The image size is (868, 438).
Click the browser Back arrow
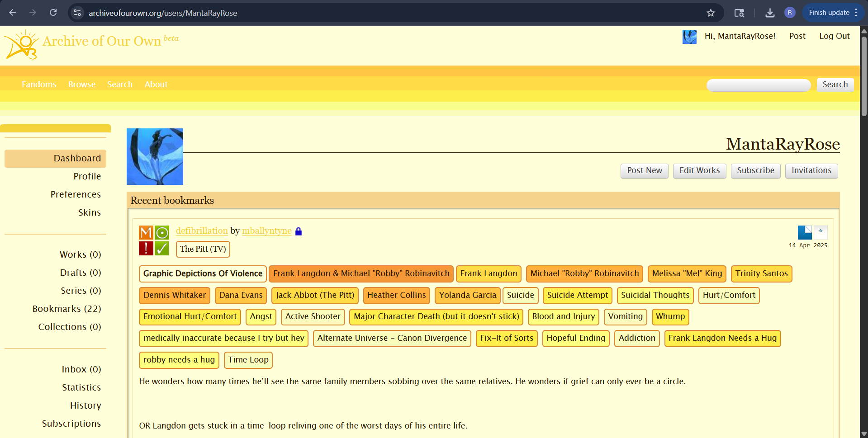click(x=13, y=13)
